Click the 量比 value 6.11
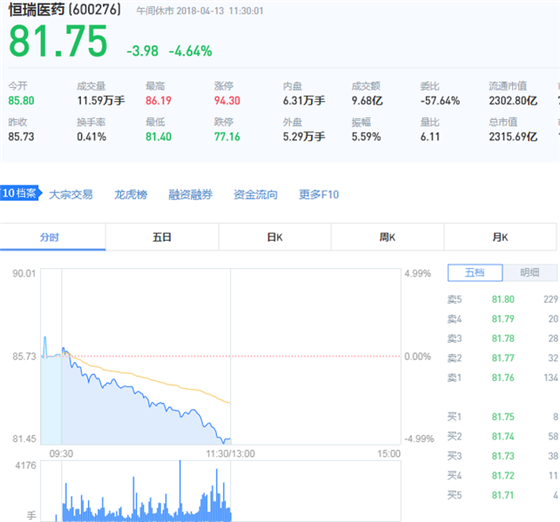560x522 pixels. pos(430,137)
